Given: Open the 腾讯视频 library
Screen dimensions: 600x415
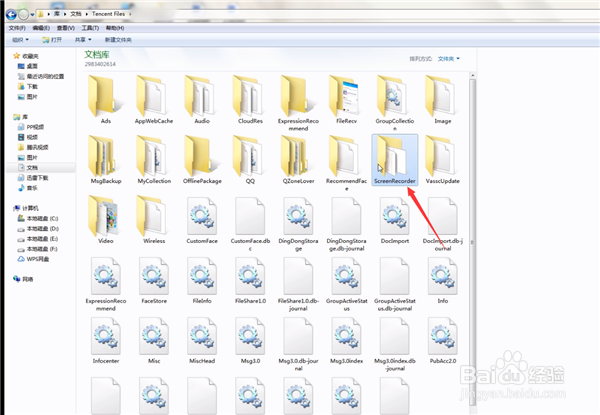Looking at the screenshot, I should [x=33, y=147].
